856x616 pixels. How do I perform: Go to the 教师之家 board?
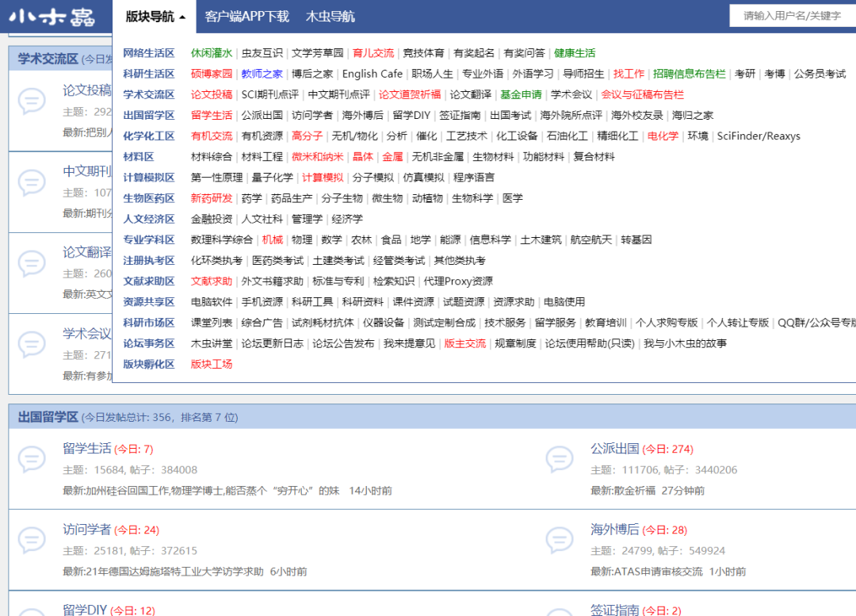[262, 74]
